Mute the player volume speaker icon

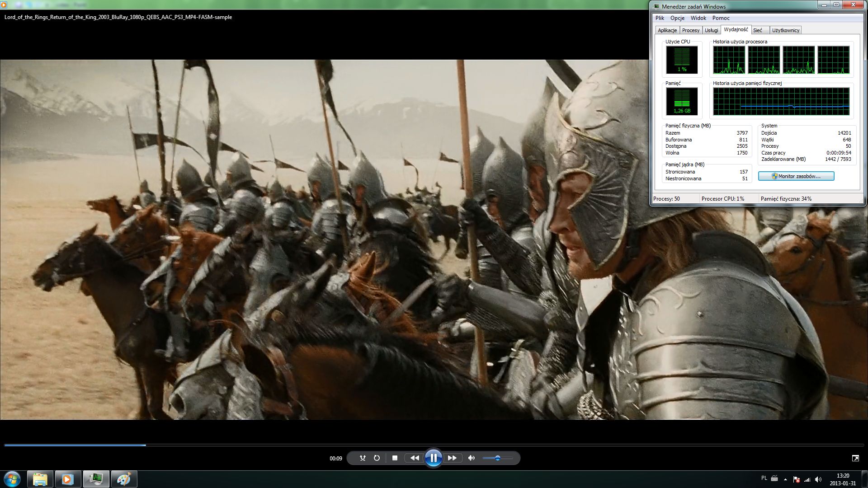click(472, 458)
